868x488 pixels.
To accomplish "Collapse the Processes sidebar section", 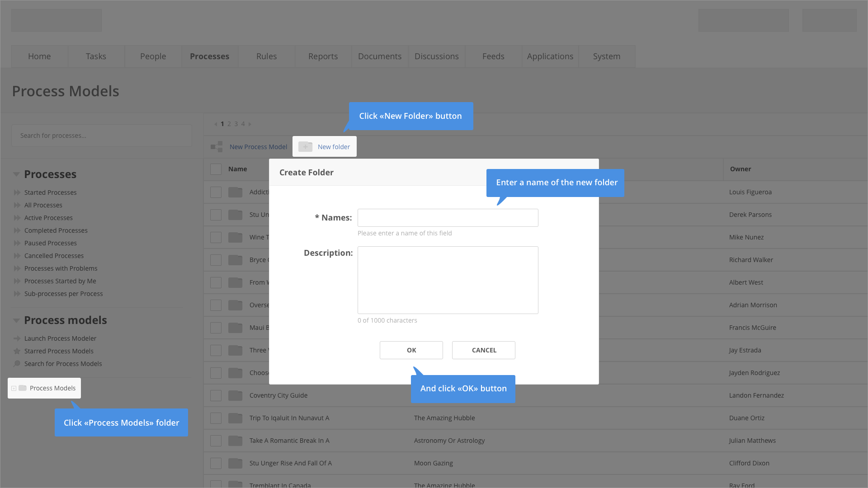I will (16, 174).
